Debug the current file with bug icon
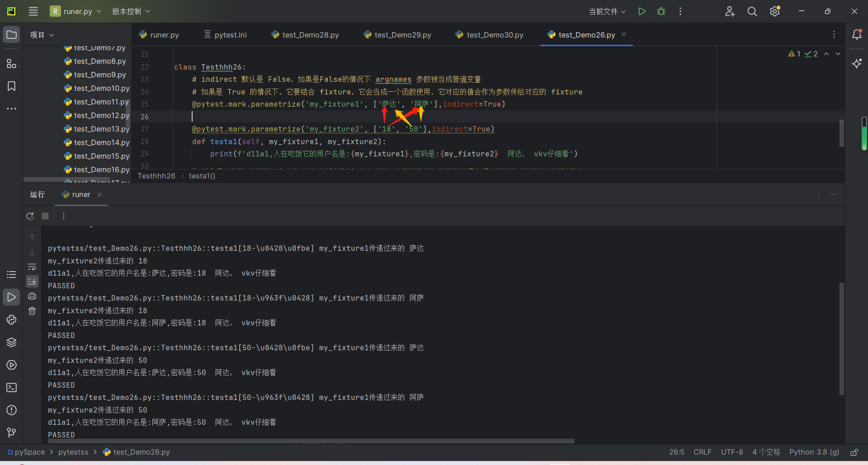 [661, 11]
